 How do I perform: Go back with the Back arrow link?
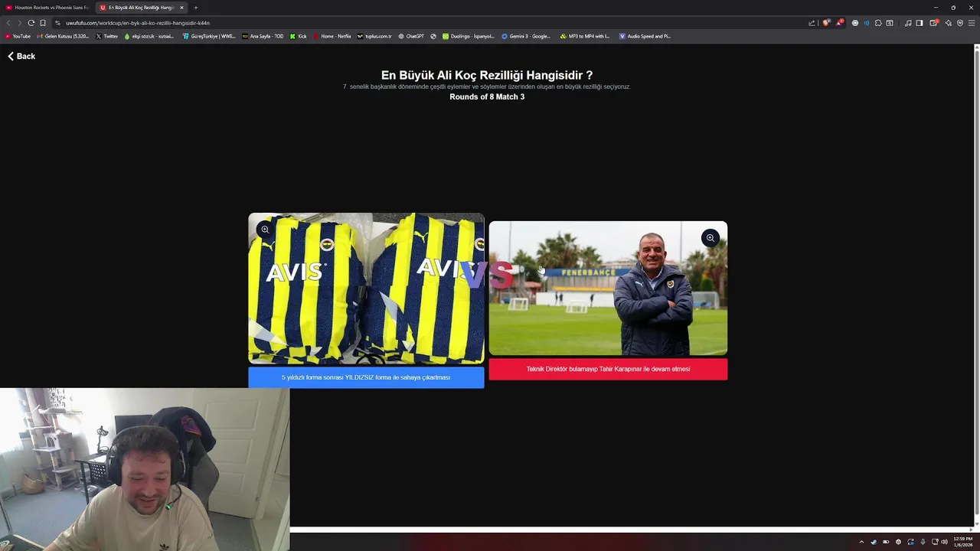21,56
